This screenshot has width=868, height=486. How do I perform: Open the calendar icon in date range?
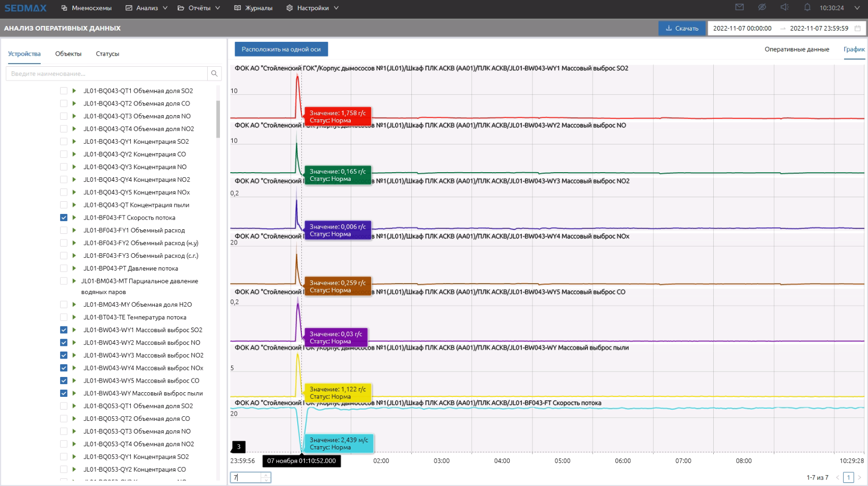[857, 29]
